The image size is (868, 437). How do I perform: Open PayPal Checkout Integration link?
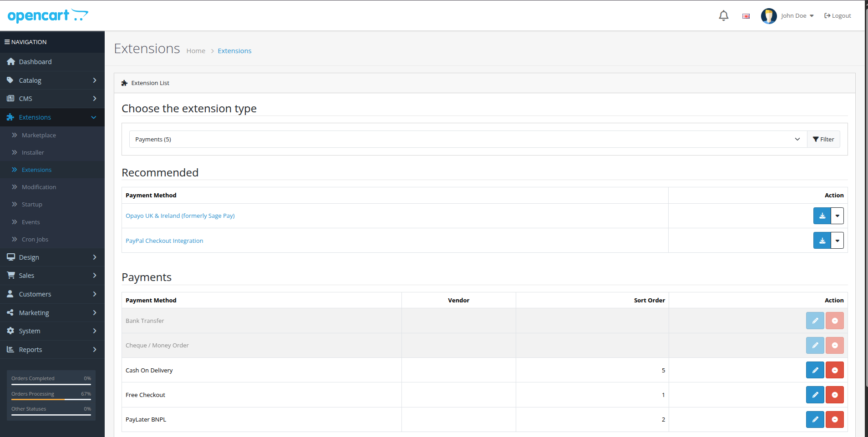coord(164,241)
